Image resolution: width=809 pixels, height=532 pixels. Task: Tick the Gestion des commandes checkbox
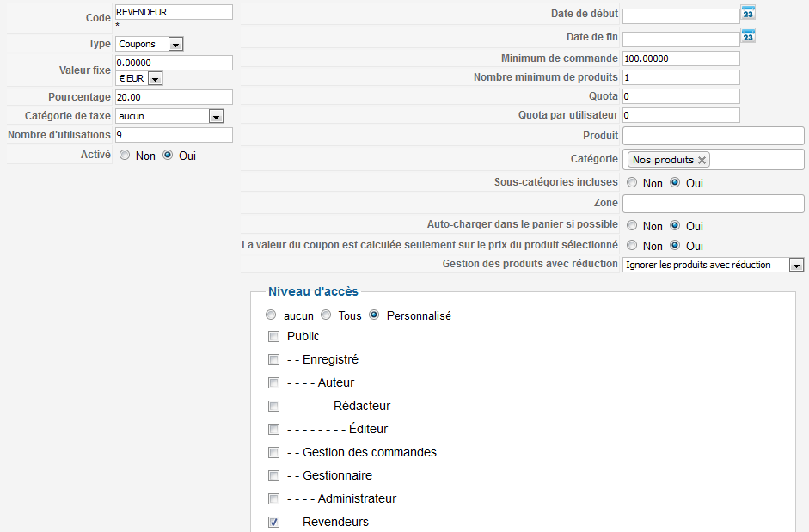click(x=274, y=452)
